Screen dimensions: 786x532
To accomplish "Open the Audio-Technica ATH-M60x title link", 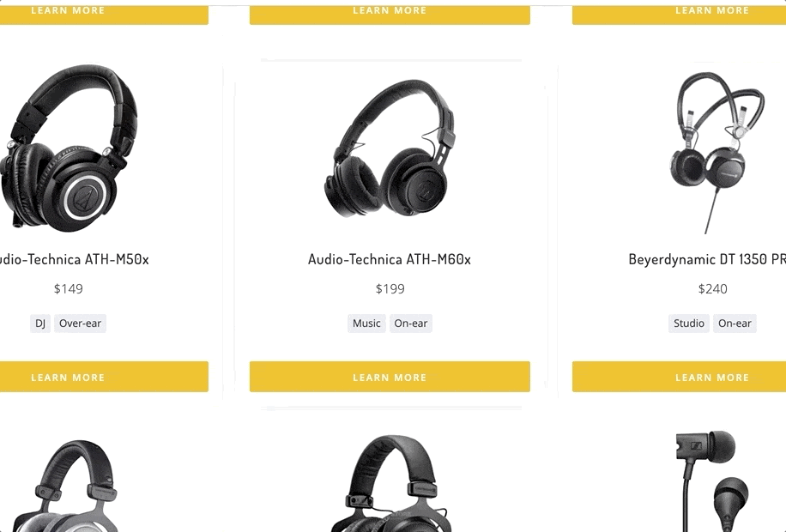I will 390,259.
